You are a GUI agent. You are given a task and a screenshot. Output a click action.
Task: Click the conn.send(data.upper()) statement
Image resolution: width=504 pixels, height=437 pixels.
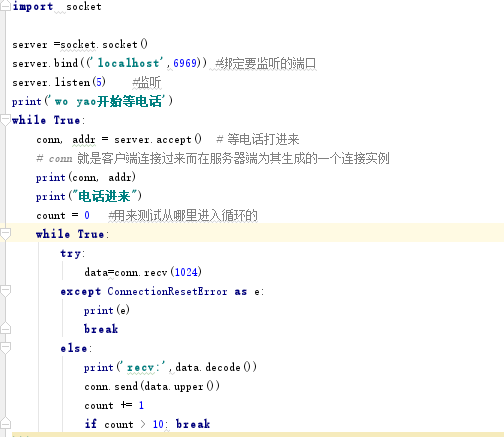click(152, 386)
